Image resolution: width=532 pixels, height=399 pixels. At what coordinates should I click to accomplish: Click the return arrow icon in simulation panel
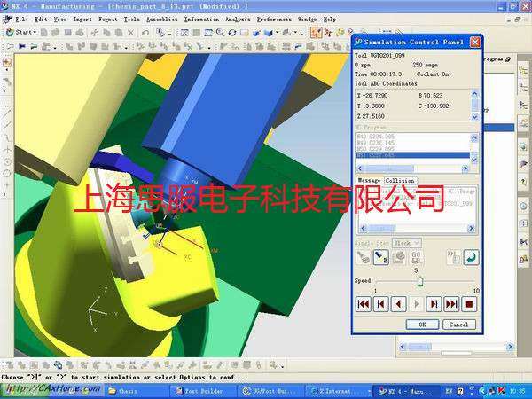(x=471, y=258)
